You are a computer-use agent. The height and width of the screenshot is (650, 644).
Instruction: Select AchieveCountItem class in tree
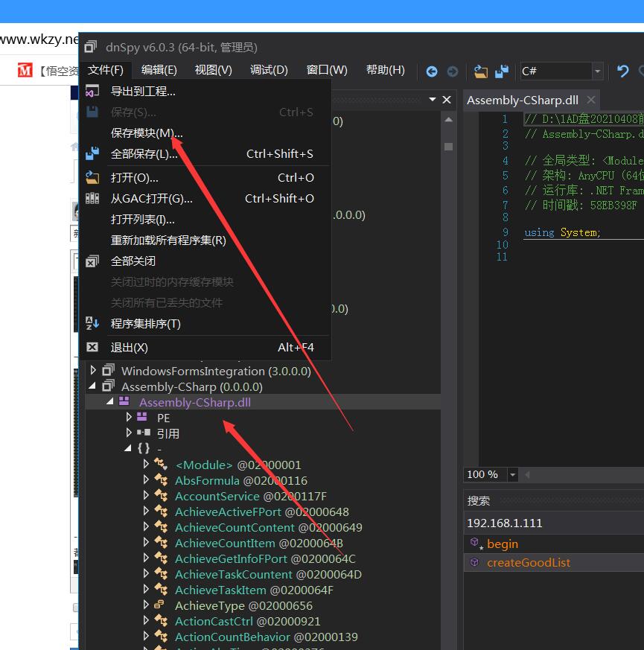259,543
